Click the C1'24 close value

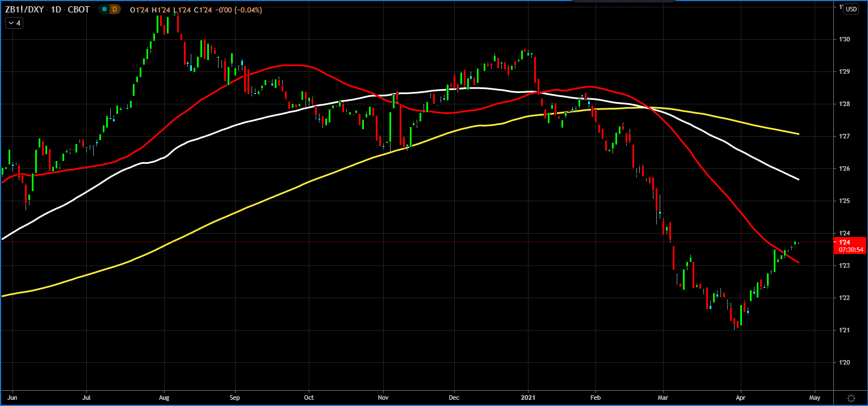[203, 10]
